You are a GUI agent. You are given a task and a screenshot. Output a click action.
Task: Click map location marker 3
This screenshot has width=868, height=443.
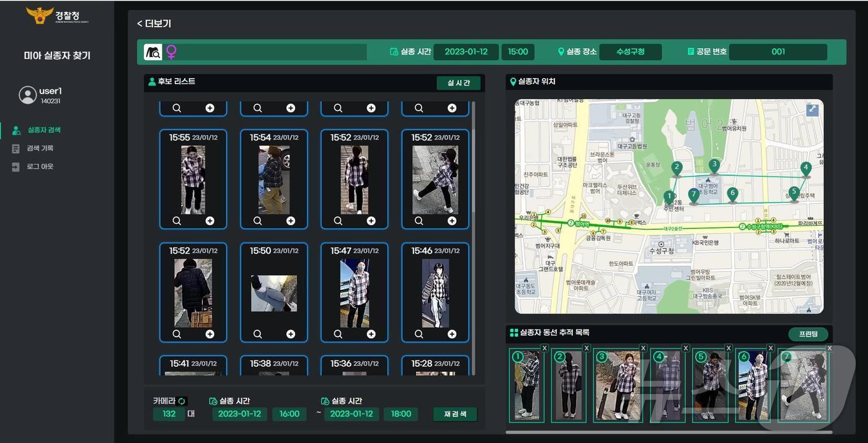pyautogui.click(x=714, y=165)
